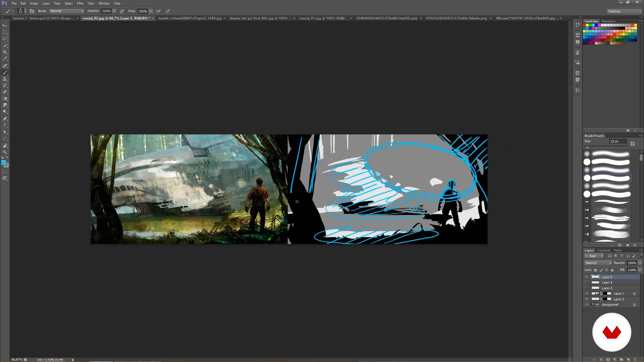This screenshot has height=362, width=644.
Task: Select the Hand tool
Action: coord(5,146)
